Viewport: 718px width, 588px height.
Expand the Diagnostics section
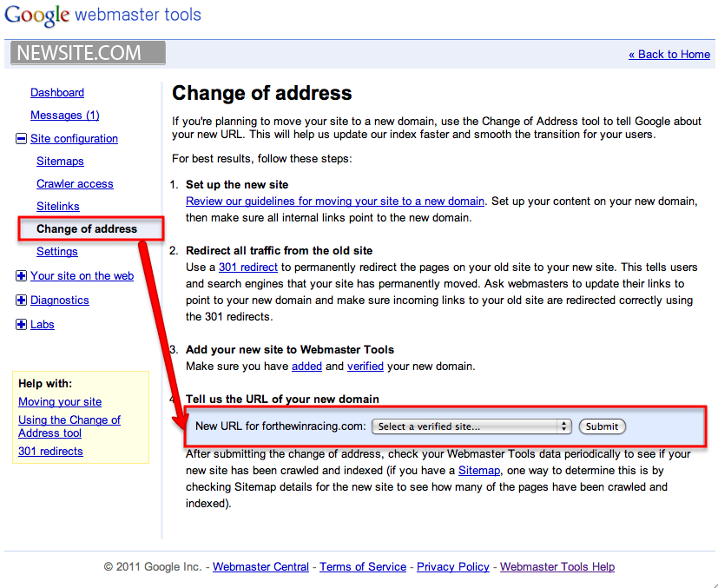pos(22,301)
